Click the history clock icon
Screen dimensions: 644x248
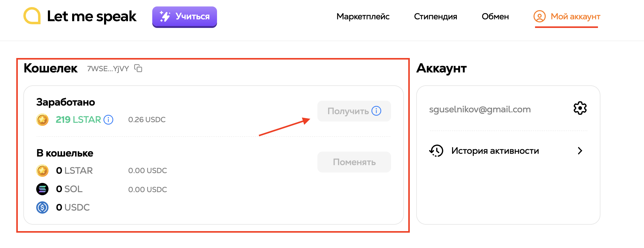pyautogui.click(x=436, y=151)
